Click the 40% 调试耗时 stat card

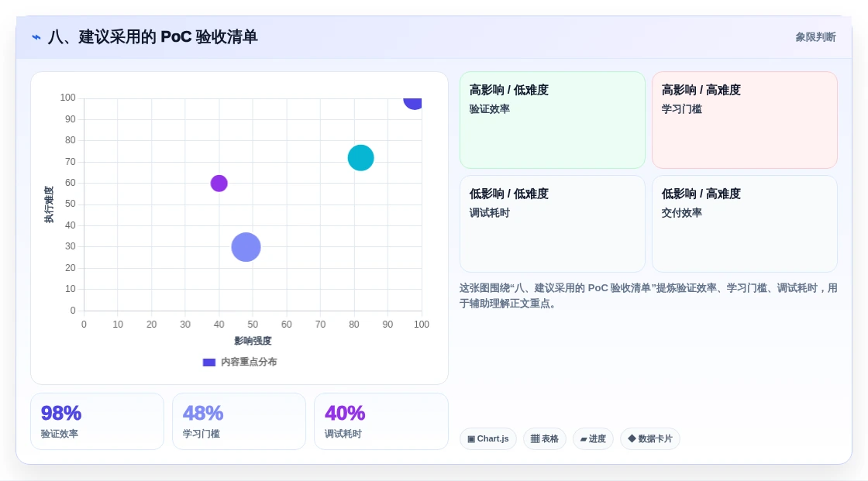coord(381,422)
